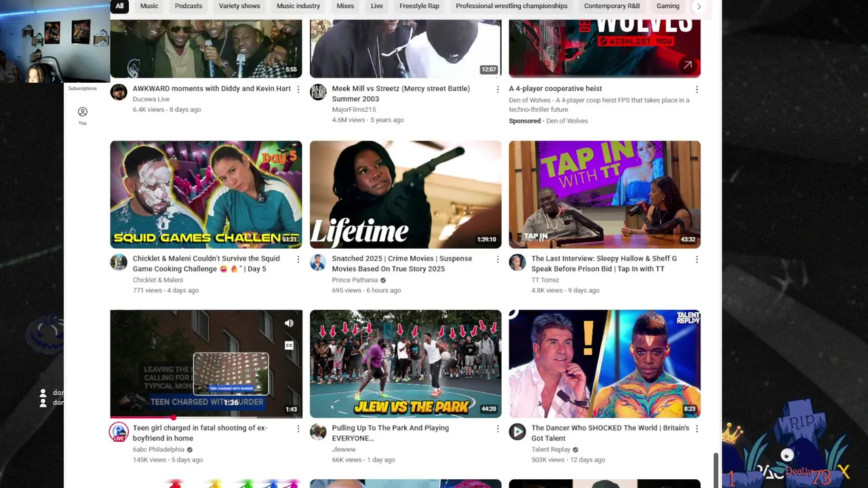
Task: Visit TT Torrez channel name
Action: coord(545,280)
